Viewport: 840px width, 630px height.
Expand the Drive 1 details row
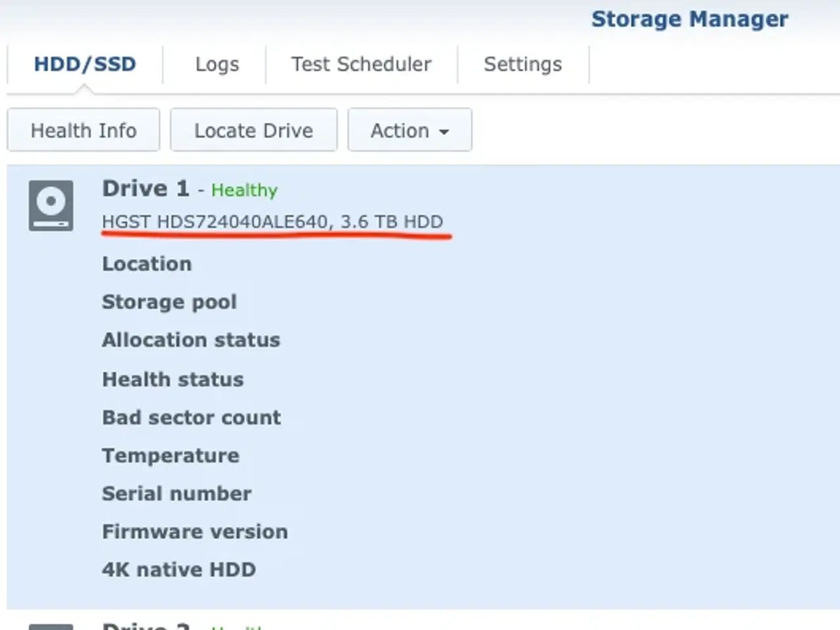point(145,188)
